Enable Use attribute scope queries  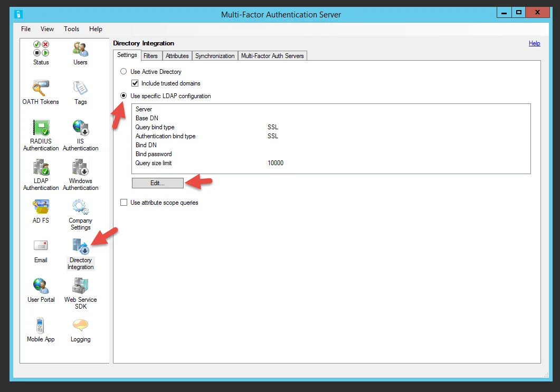pos(124,203)
